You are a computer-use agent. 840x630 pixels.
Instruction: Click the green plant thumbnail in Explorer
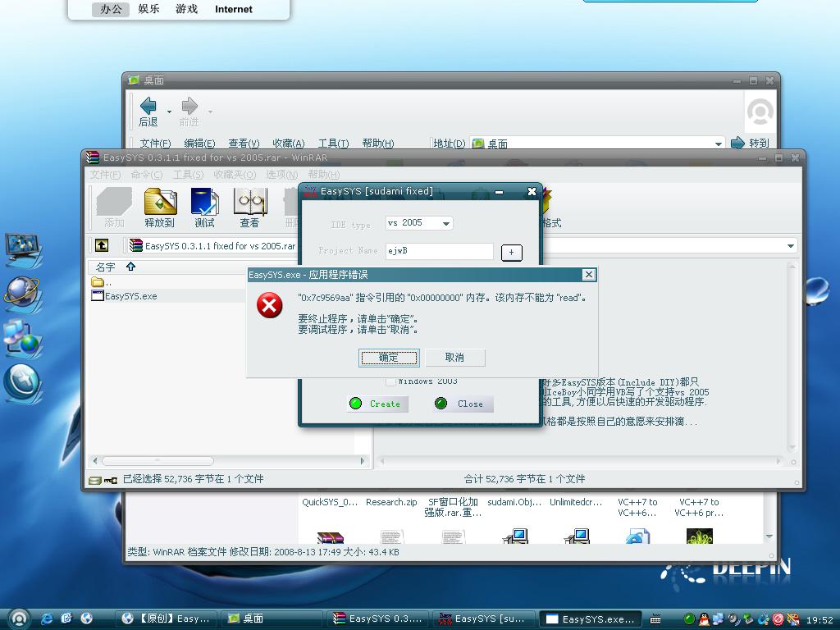point(699,536)
